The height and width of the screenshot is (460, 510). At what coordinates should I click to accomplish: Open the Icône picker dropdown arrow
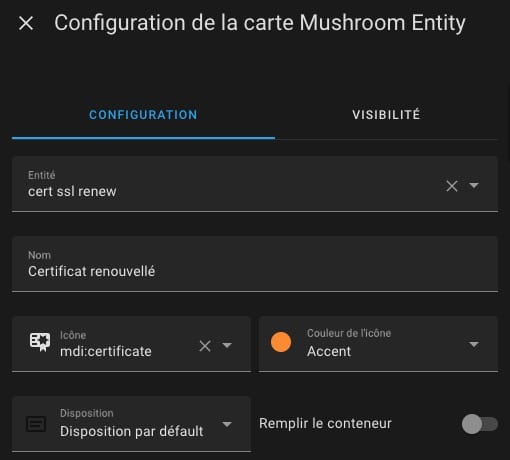point(227,345)
